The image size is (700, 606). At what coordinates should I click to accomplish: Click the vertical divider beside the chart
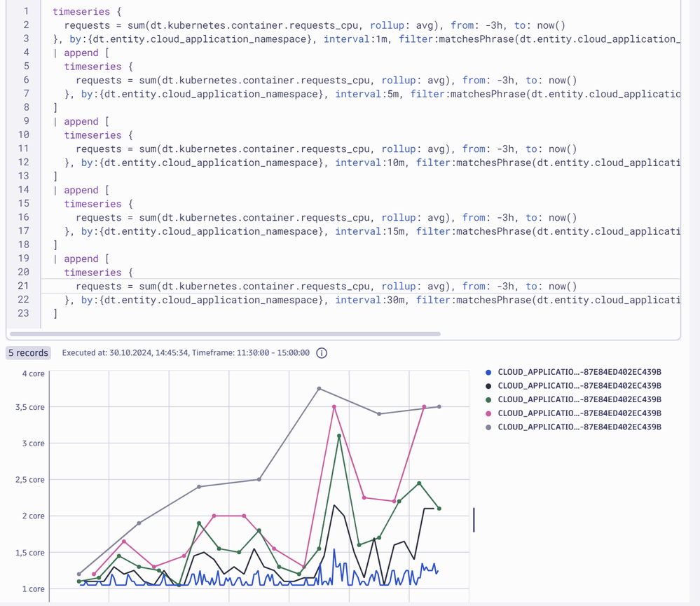click(x=474, y=520)
